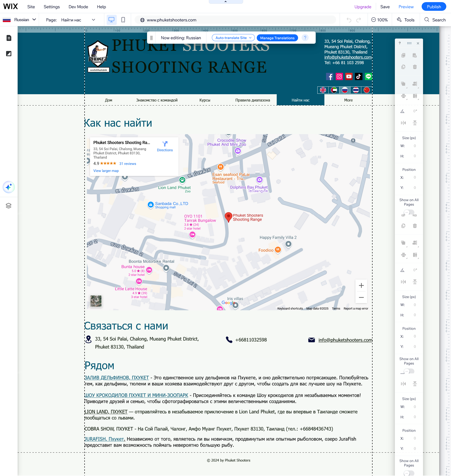Switch to mobile view
This screenshot has height=476, width=451.
tap(123, 20)
